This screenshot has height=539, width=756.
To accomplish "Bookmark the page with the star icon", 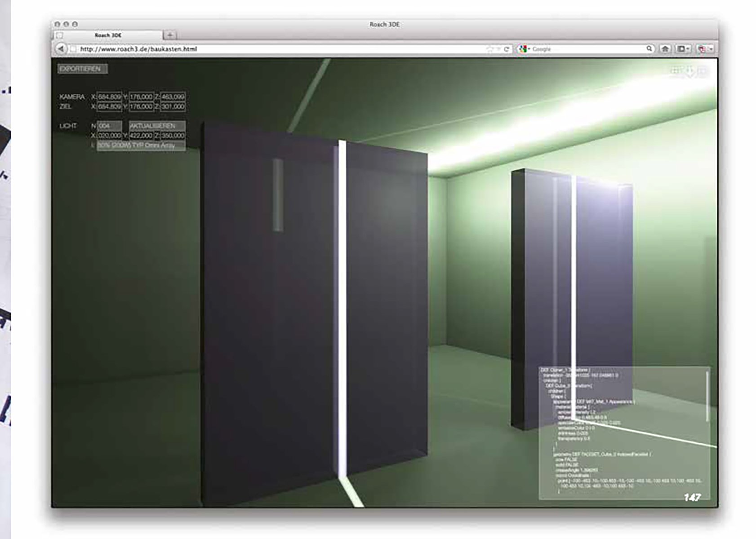I will [x=490, y=49].
